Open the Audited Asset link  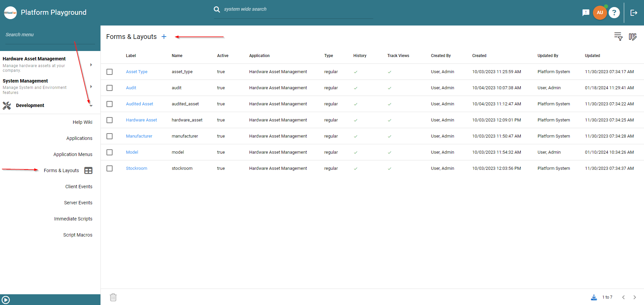pyautogui.click(x=139, y=104)
